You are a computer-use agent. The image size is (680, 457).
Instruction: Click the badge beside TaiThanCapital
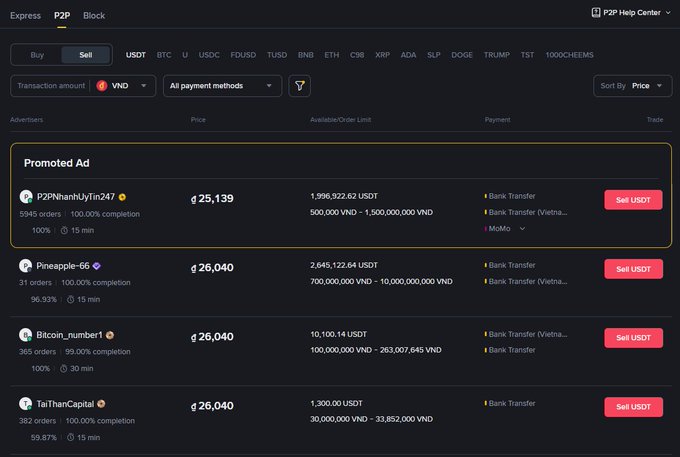coord(101,404)
